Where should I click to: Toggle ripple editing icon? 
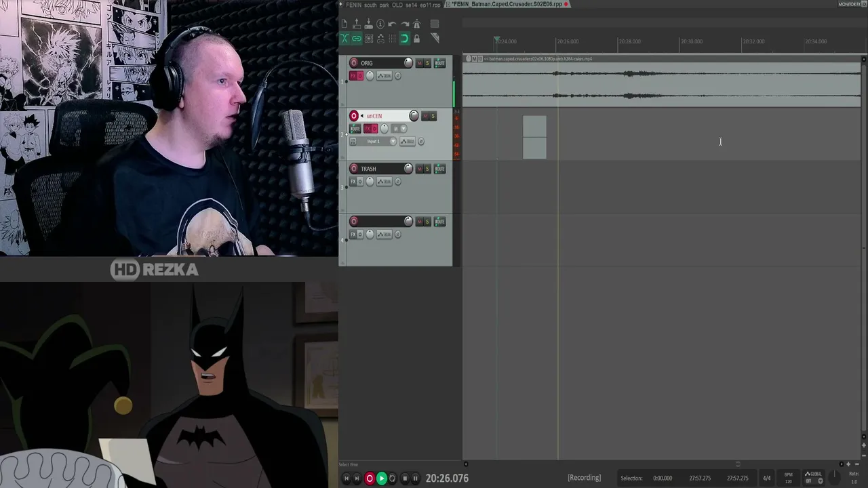pos(369,39)
